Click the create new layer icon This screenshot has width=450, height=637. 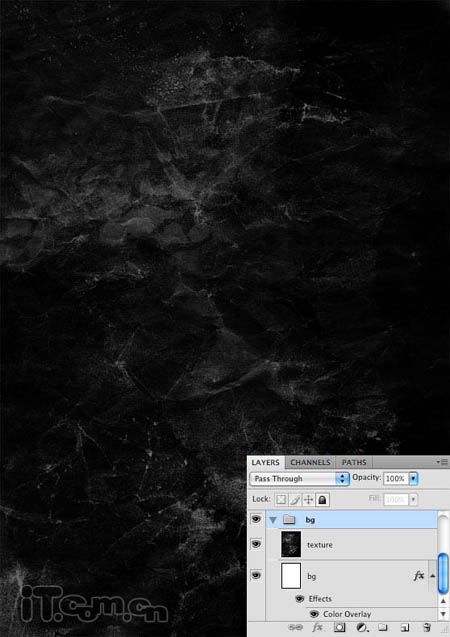click(405, 627)
